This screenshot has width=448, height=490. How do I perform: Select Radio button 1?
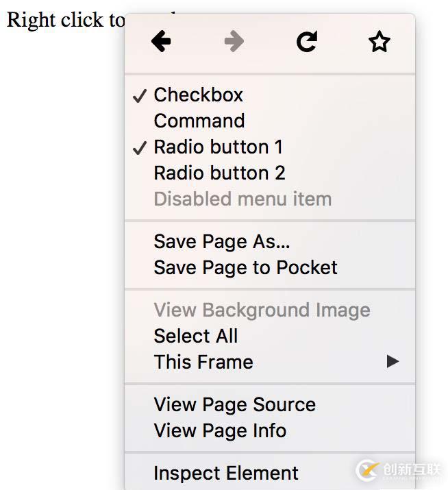218,147
